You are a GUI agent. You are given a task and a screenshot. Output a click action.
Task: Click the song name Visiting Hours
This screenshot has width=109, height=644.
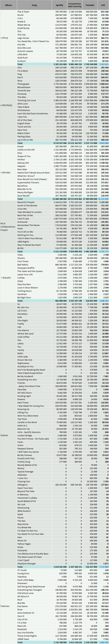click(24, 291)
